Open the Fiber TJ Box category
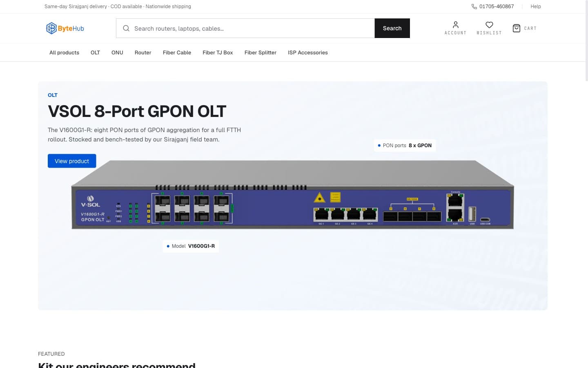This screenshot has height=368, width=588. tap(218, 52)
